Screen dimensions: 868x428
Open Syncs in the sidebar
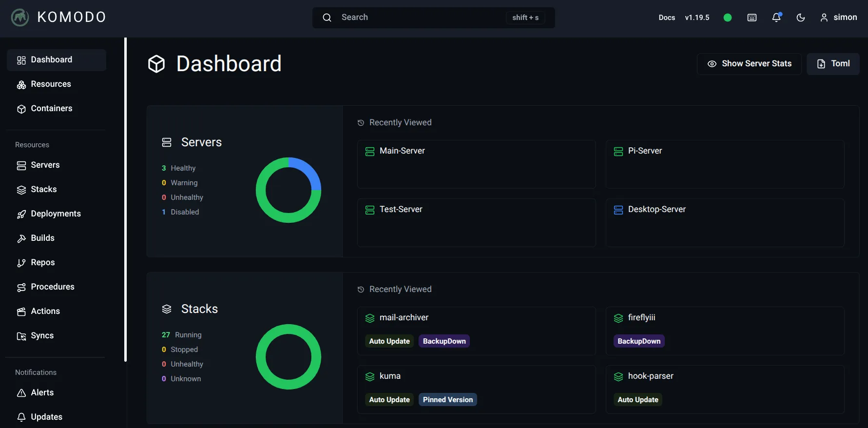(x=57, y=336)
